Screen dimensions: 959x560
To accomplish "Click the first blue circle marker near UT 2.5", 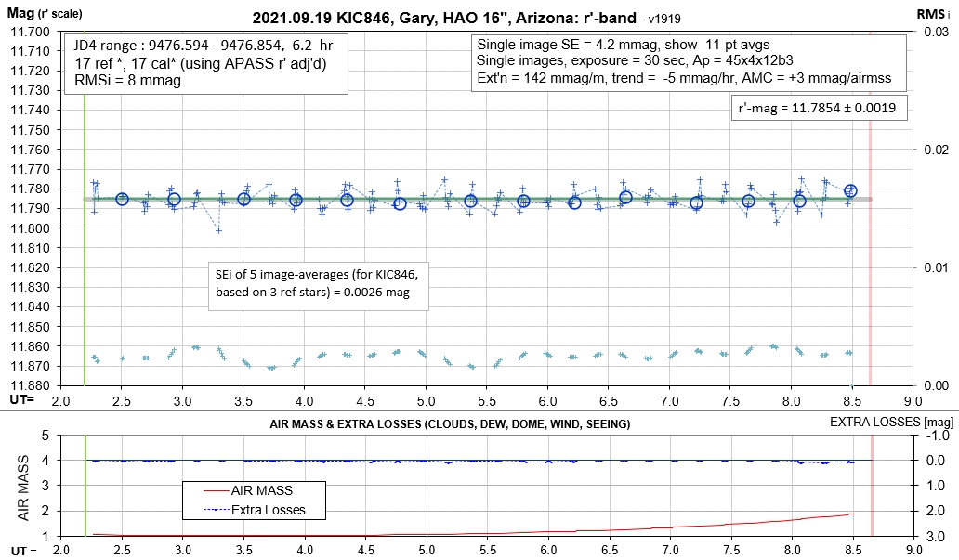I will click(x=122, y=199).
